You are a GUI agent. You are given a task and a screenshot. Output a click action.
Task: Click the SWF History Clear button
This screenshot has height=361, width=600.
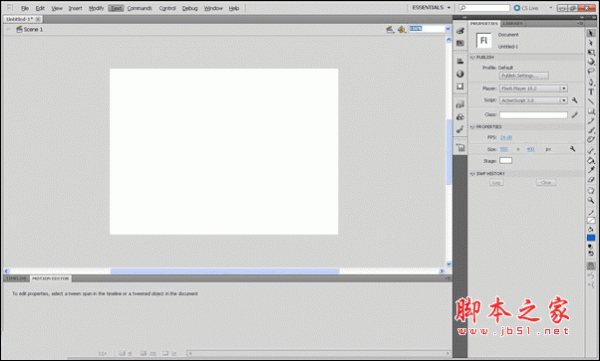[546, 183]
